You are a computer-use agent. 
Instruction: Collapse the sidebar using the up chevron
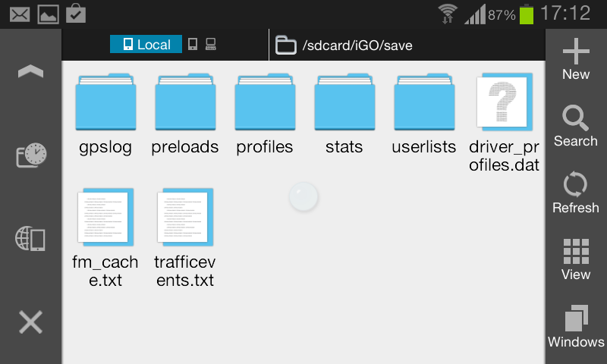coord(30,72)
